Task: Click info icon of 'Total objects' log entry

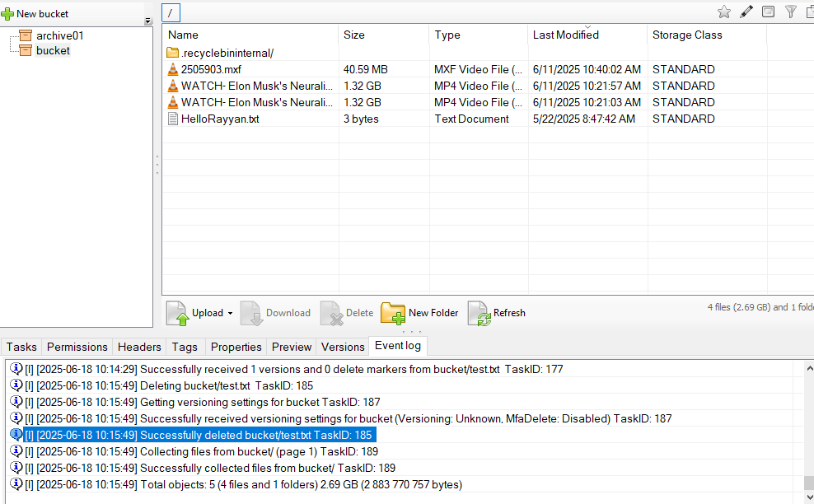Action: pos(16,484)
